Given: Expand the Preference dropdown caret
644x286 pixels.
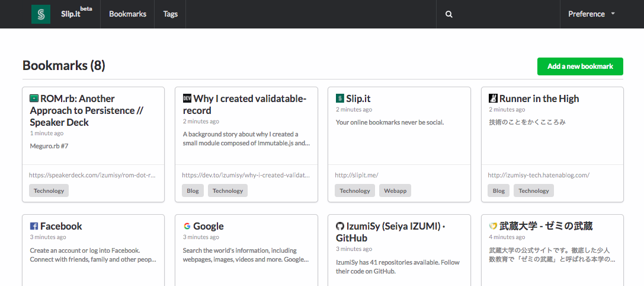Looking at the screenshot, I should 613,14.
